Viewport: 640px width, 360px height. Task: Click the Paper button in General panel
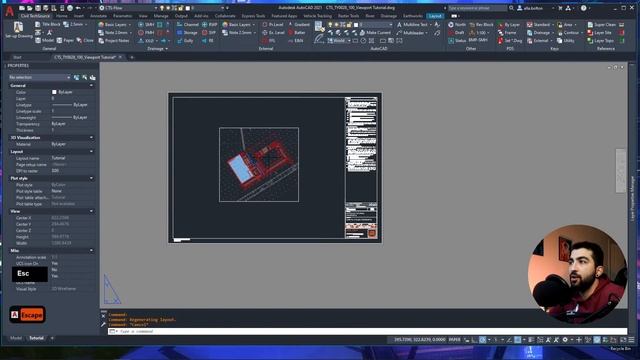[65, 40]
